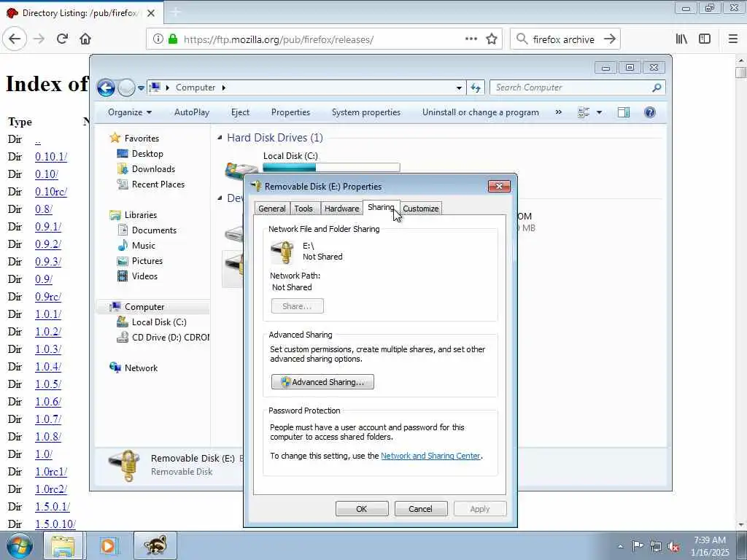Open Network and Sharing Center link

430,456
